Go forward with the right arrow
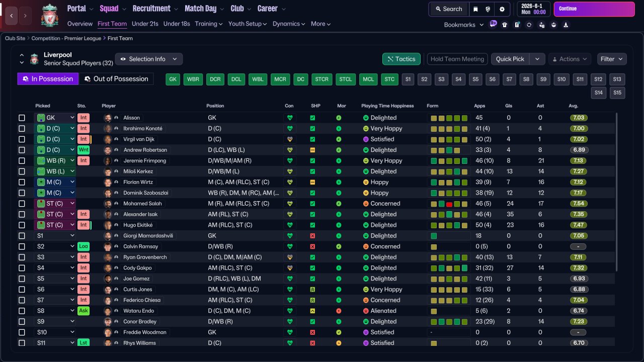644x362 pixels. (25, 16)
